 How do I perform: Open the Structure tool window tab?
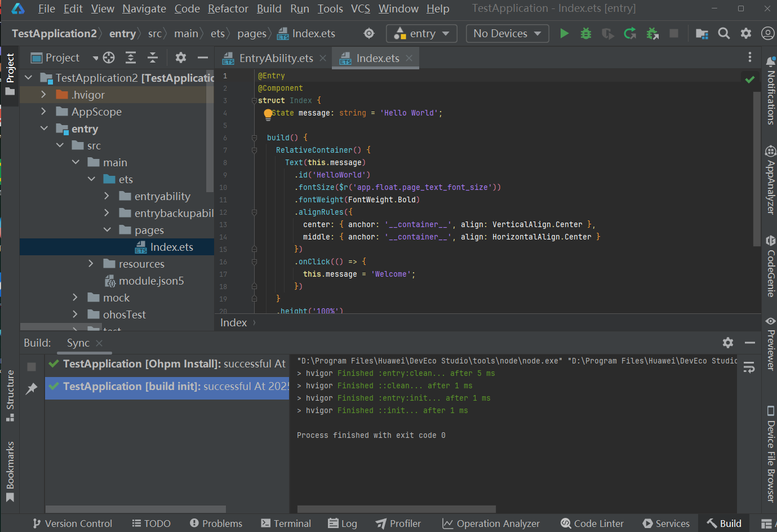tap(10, 396)
